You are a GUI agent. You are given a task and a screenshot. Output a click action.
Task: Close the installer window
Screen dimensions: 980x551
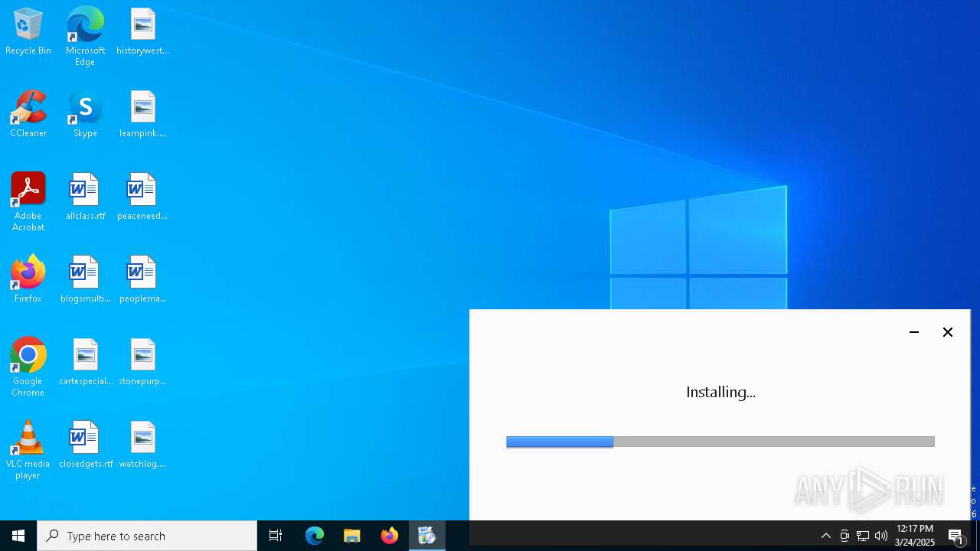pyautogui.click(x=948, y=332)
